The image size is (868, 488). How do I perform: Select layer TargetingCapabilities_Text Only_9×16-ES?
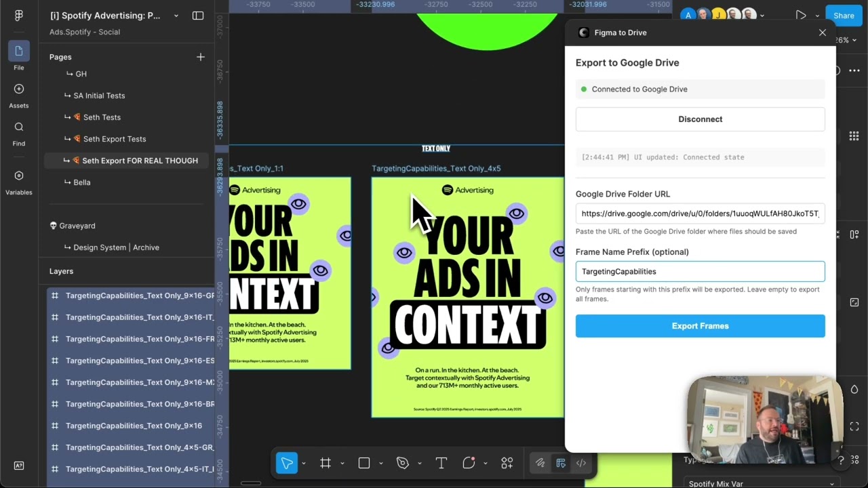click(131, 361)
